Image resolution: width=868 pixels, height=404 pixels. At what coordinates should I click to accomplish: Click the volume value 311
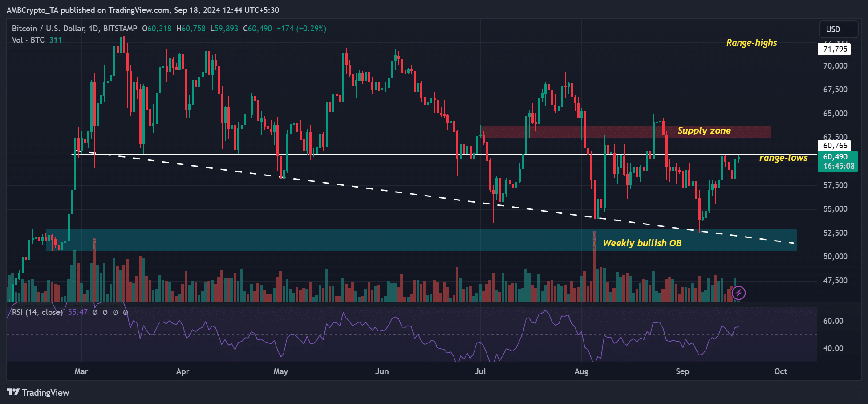click(56, 40)
